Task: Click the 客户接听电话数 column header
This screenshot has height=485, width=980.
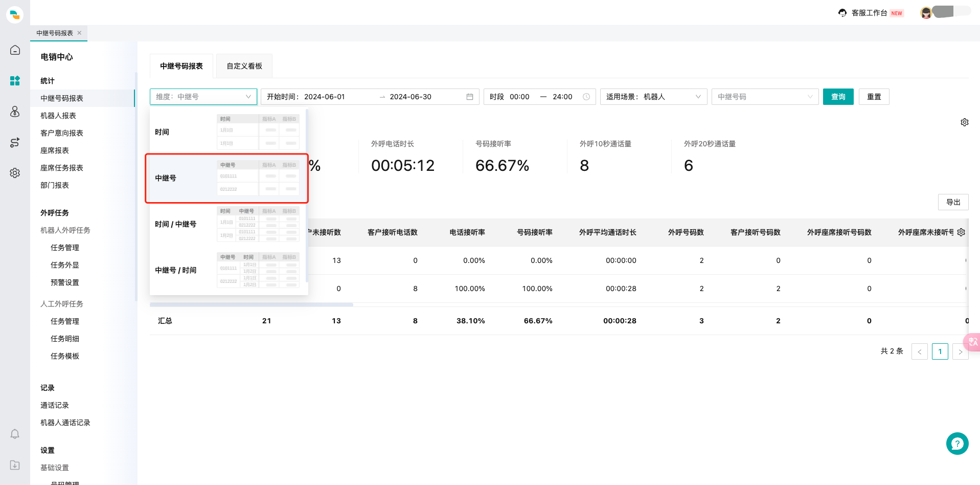Action: pos(393,232)
